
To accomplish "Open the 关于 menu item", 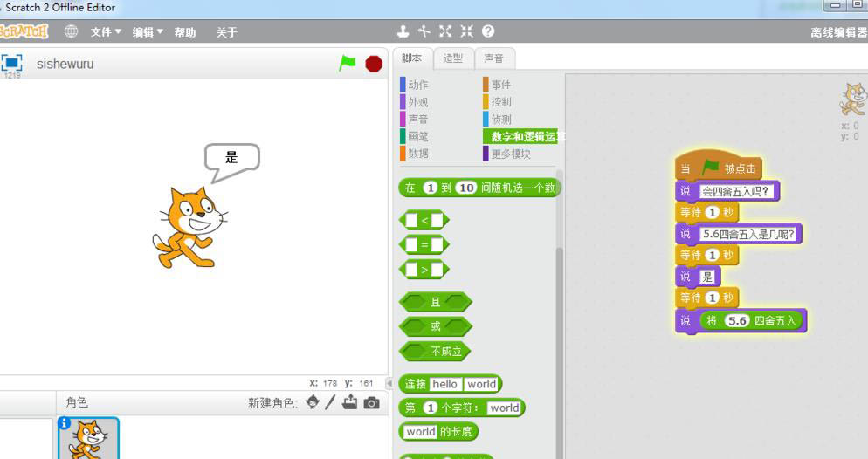I will pos(226,32).
